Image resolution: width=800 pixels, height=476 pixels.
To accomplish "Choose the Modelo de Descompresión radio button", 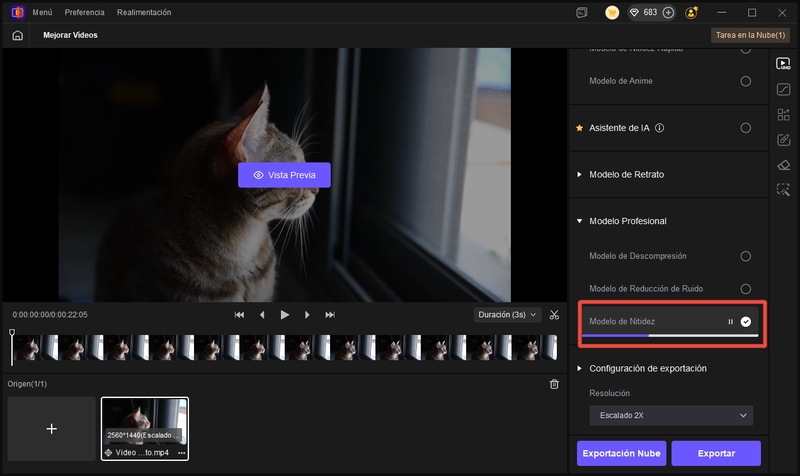I will (746, 257).
